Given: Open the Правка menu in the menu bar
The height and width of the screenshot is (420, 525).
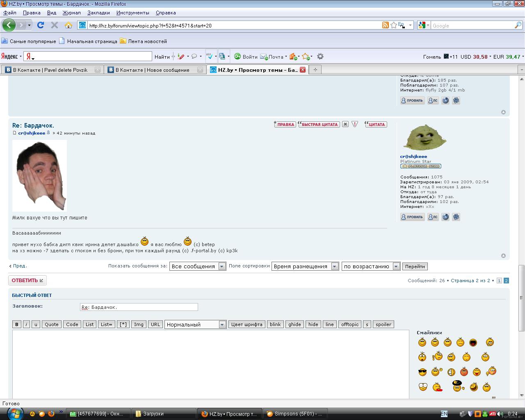Looking at the screenshot, I should point(32,13).
